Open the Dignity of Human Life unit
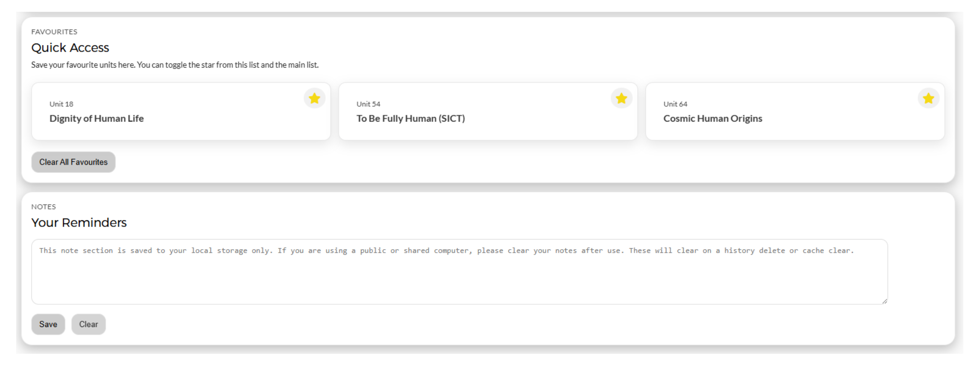The height and width of the screenshot is (366, 980). pos(97,118)
